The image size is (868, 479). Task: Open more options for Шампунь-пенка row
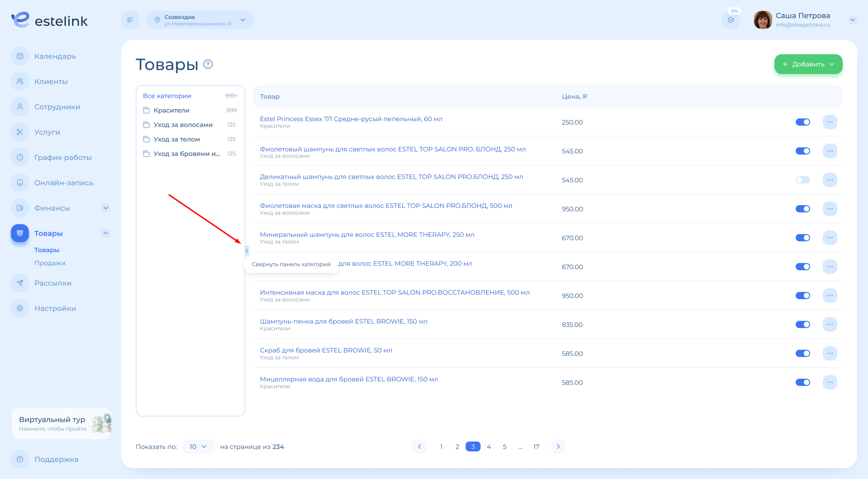coord(830,324)
